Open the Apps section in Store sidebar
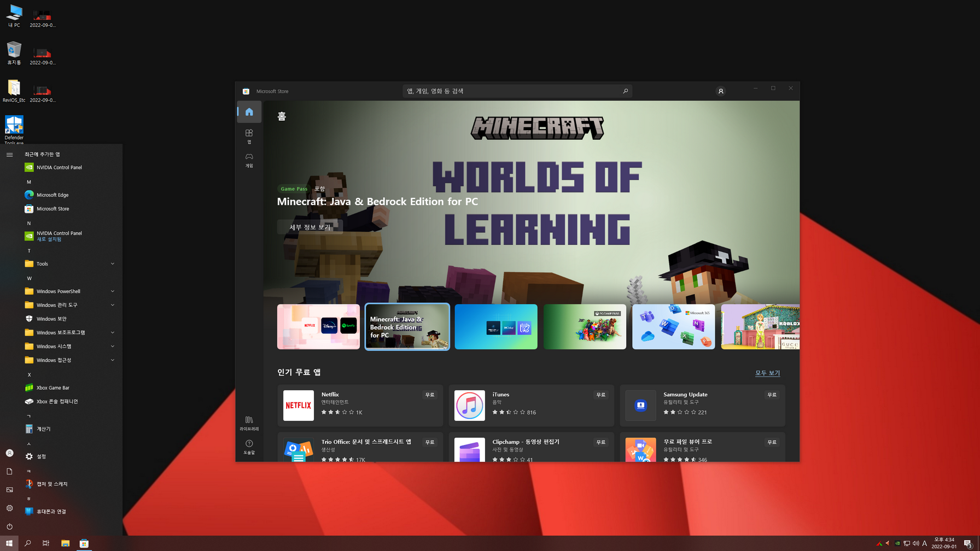 coord(249,136)
